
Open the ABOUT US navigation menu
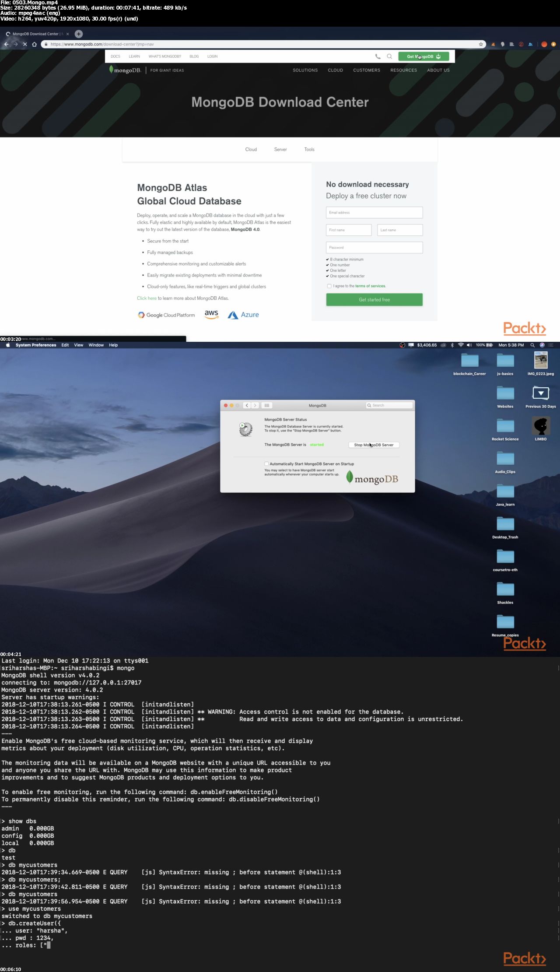click(x=438, y=70)
